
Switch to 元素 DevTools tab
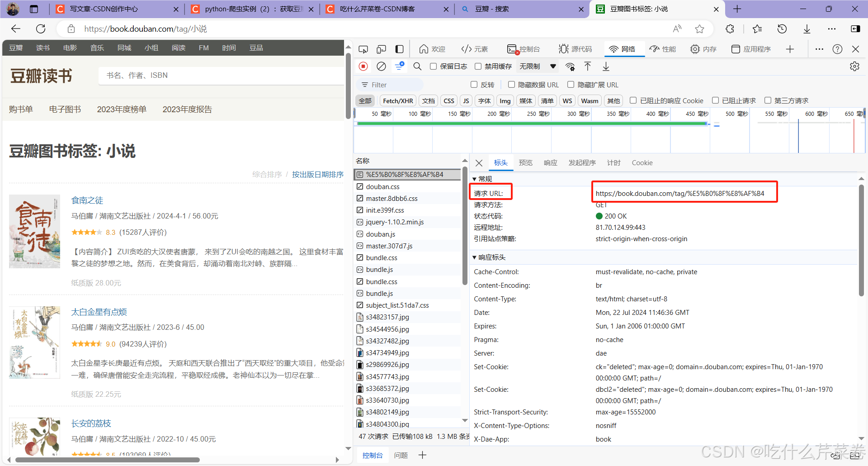[x=474, y=49]
